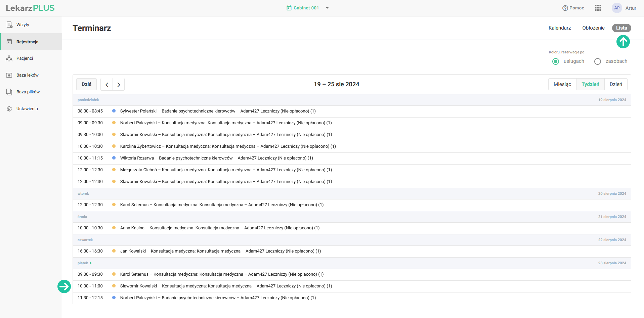Go to next week with right chevron
Screen dimensions: 644x318
(119, 85)
